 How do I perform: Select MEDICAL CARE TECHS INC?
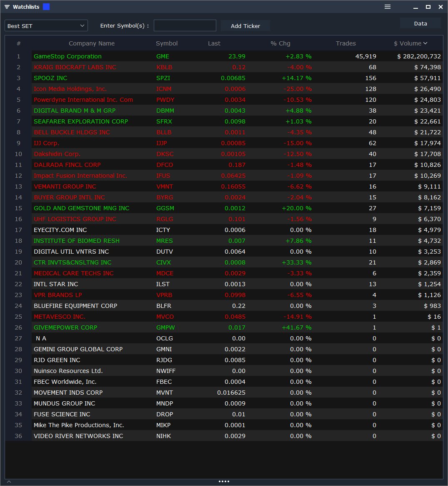point(74,273)
